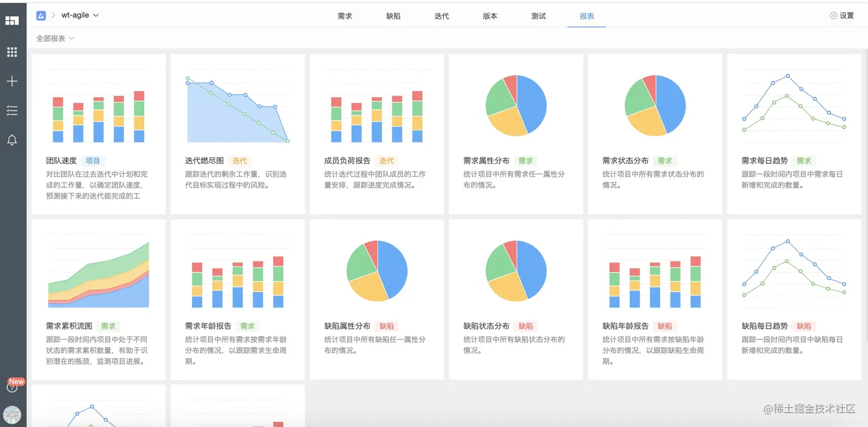
Task: Click the wt-agile project logo icon
Action: click(40, 16)
